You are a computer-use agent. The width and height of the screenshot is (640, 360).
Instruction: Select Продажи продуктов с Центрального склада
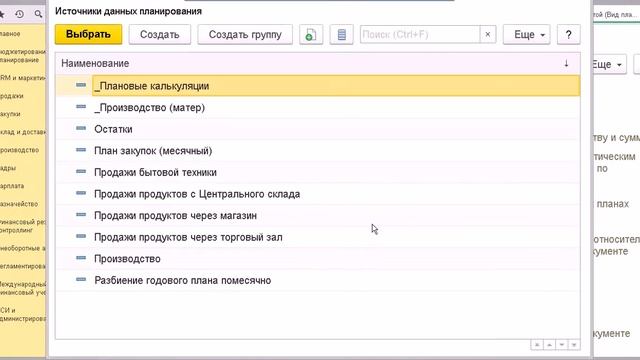[x=318, y=194]
